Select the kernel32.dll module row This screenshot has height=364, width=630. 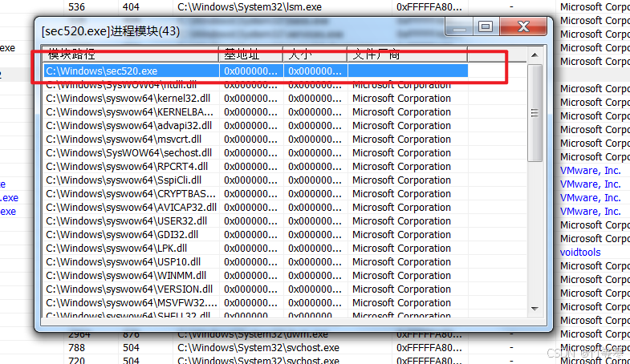128,98
